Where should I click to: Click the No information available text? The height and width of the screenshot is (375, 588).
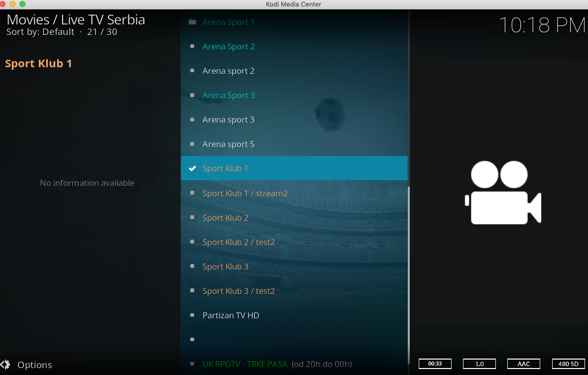pyautogui.click(x=87, y=183)
